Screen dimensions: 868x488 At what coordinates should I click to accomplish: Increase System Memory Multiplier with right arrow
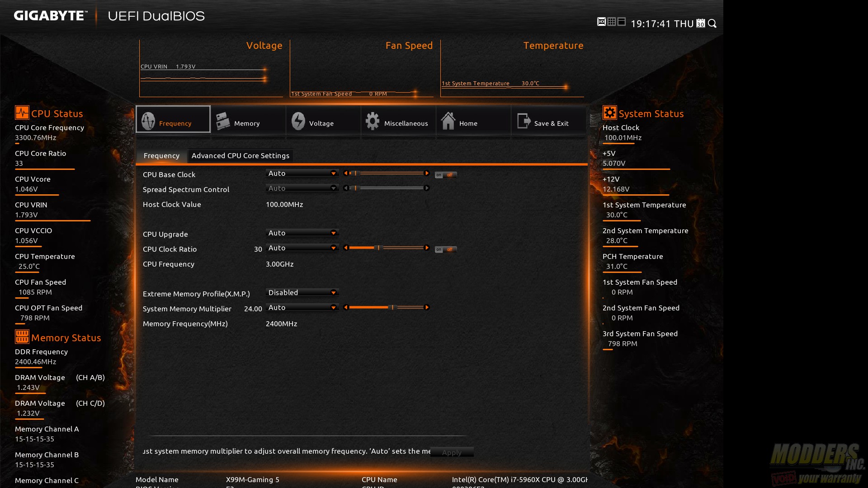click(x=426, y=307)
